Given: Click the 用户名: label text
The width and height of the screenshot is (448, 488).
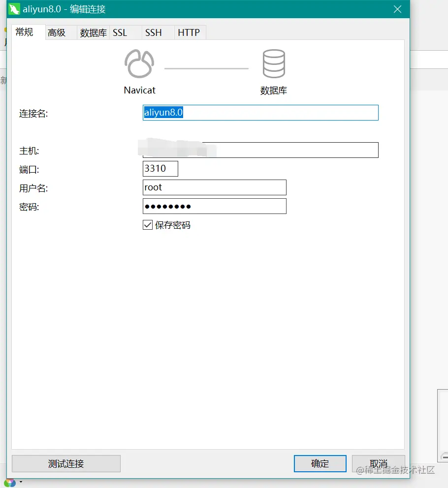Looking at the screenshot, I should [x=33, y=188].
